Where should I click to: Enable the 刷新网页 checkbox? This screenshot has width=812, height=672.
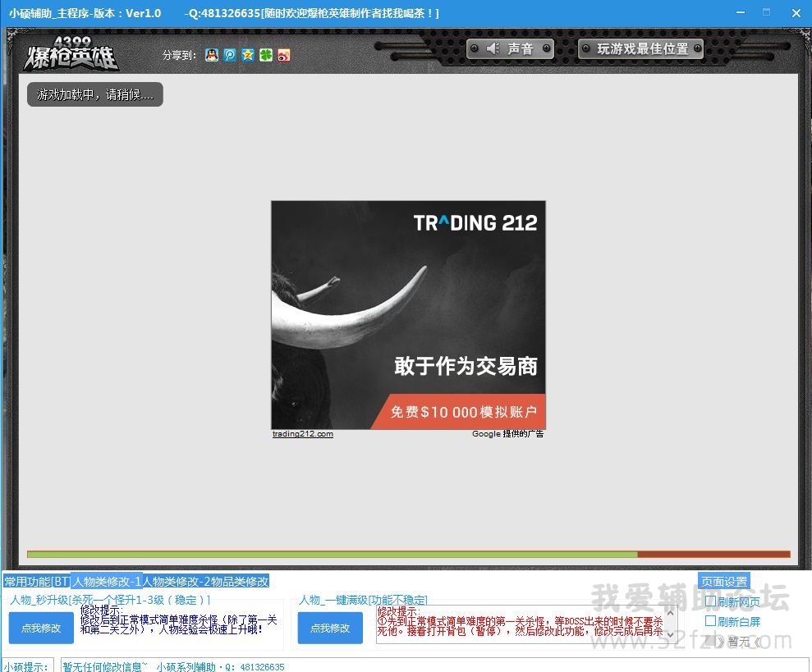(711, 601)
